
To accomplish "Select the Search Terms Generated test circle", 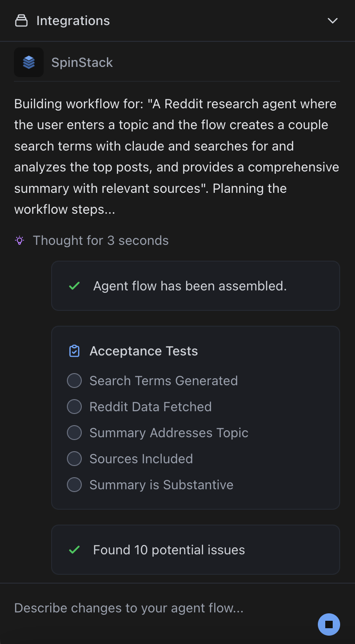I will pyautogui.click(x=74, y=381).
